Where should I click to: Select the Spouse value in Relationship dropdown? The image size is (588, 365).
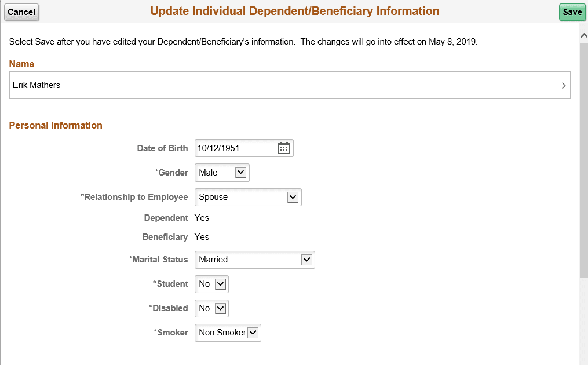point(214,197)
